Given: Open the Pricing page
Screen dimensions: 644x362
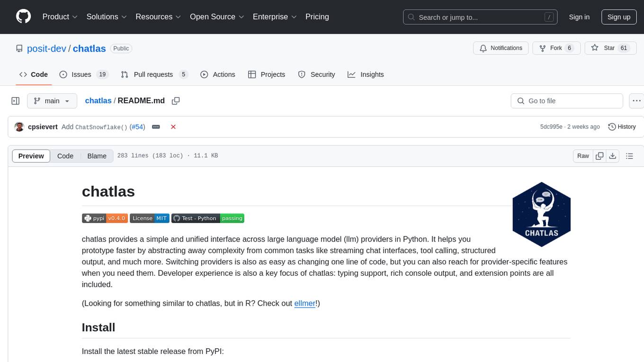Looking at the screenshot, I should (x=317, y=17).
